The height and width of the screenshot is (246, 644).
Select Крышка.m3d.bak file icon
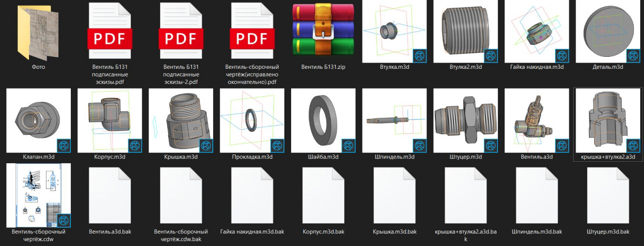point(394,195)
